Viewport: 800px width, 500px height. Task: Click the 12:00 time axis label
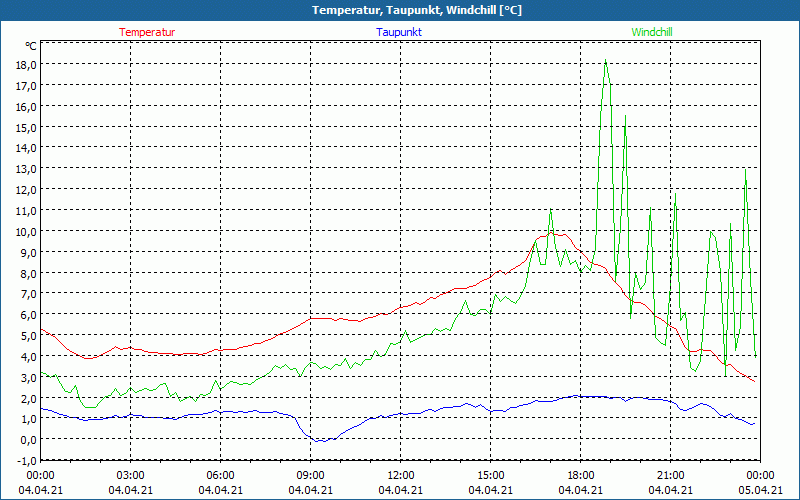click(x=401, y=476)
